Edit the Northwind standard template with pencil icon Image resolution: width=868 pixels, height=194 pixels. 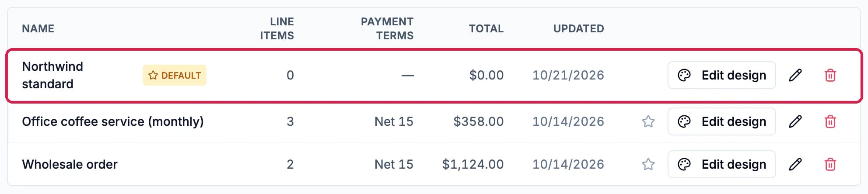point(795,75)
